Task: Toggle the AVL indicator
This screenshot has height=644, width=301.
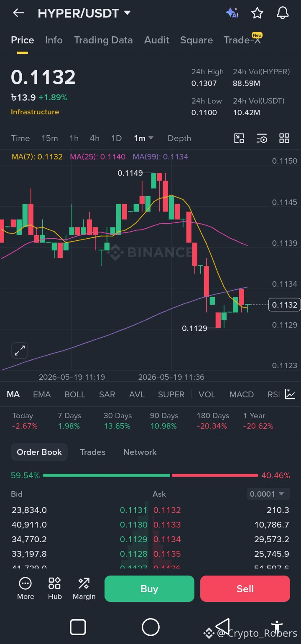Action: tap(137, 394)
